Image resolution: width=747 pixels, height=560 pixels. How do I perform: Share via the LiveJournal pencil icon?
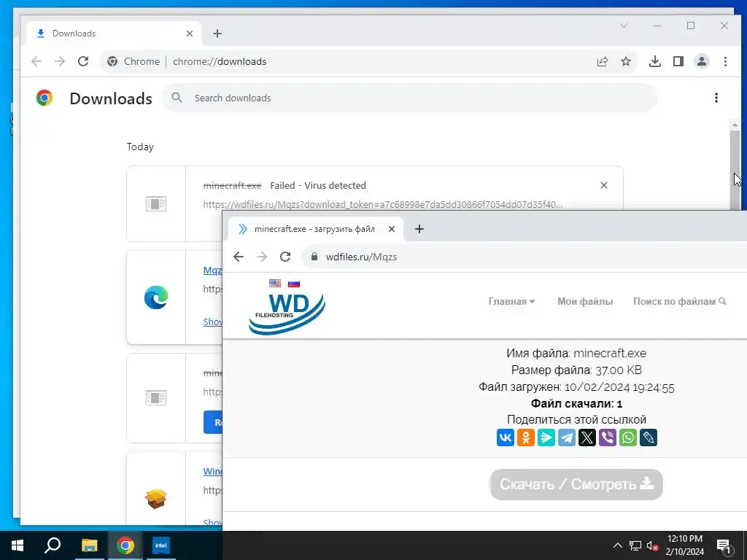(x=649, y=437)
